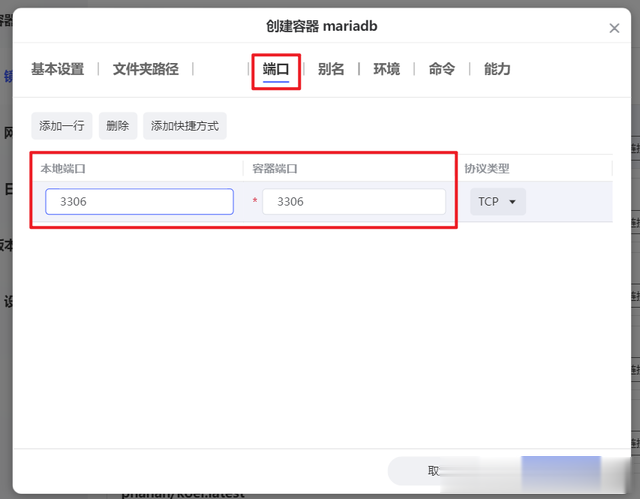Image resolution: width=640 pixels, height=499 pixels.
Task: Switch to the 基本设置 tab
Action: coord(58,69)
